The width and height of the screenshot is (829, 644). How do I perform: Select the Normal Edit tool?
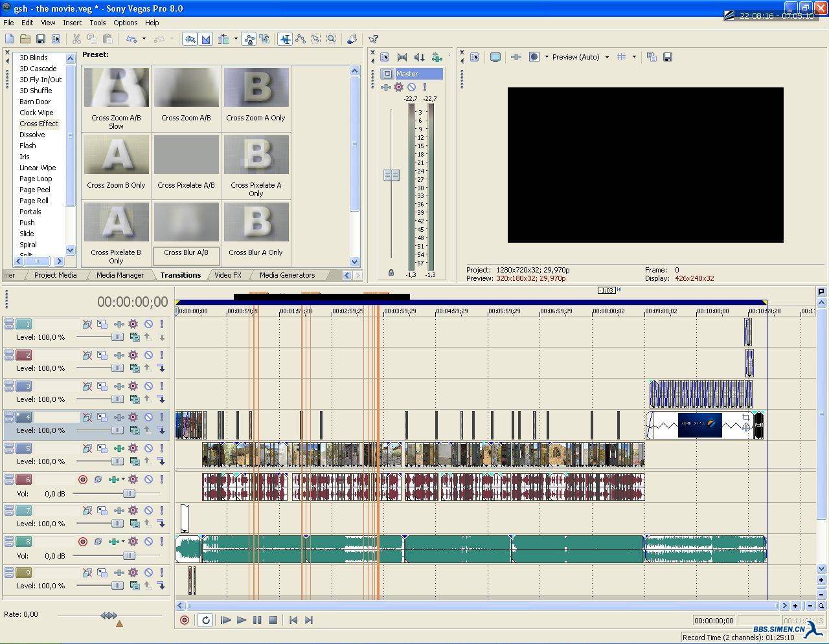285,39
